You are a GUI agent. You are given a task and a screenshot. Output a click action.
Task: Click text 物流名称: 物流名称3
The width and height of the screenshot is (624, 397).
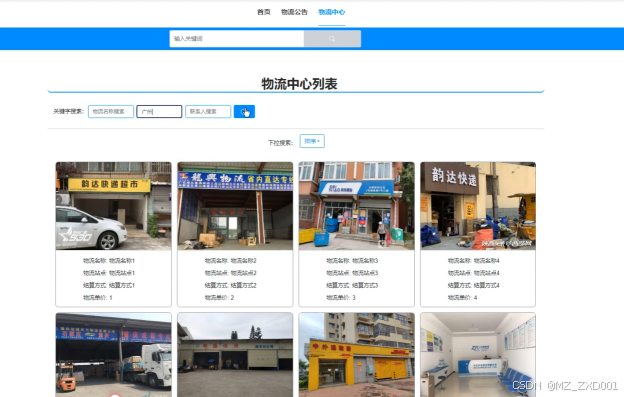tap(352, 261)
